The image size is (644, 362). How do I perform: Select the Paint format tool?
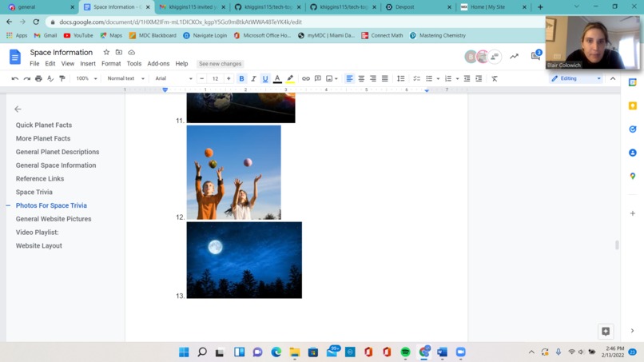coord(62,78)
